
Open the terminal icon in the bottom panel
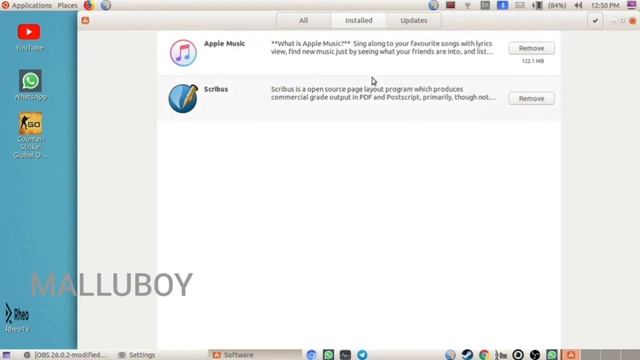(x=345, y=355)
